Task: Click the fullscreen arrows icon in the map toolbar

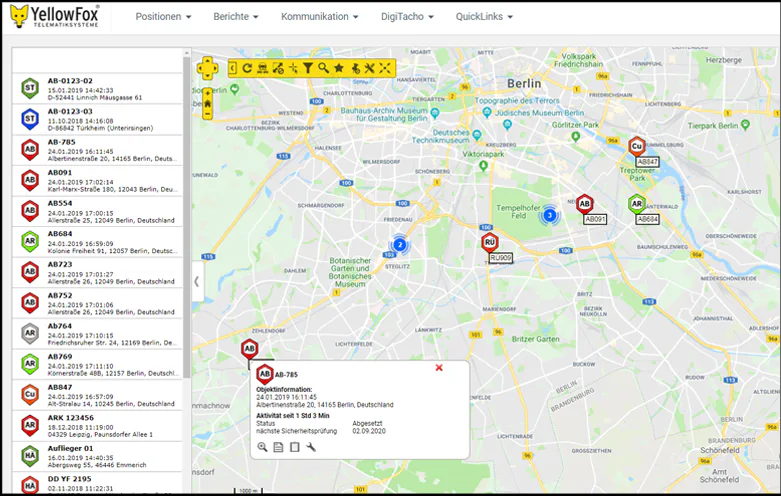Action: click(385, 68)
